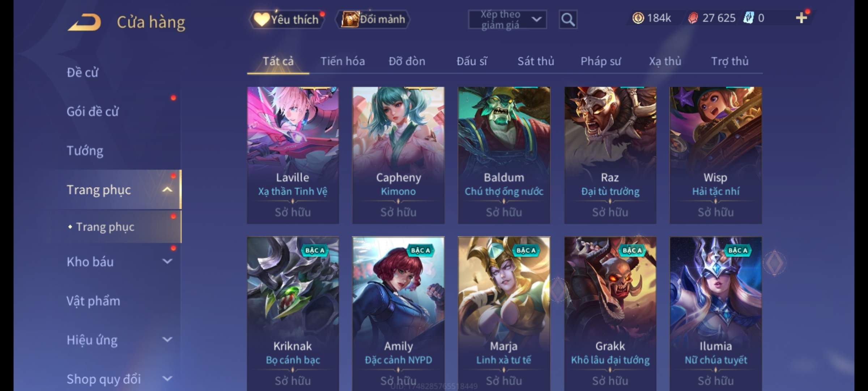
Task: Open Gói đề cử in the sidebar
Action: point(93,111)
